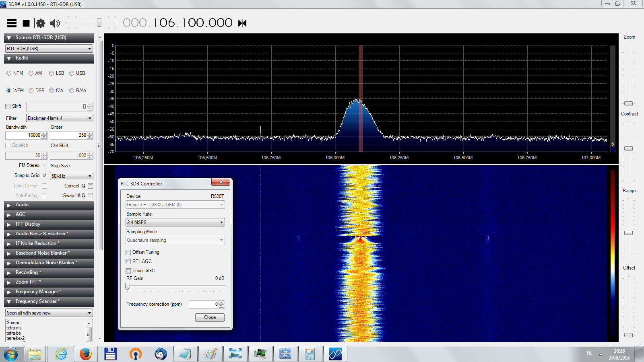Mute audio using the speaker icon
The height and width of the screenshot is (362, 644).
pyautogui.click(x=55, y=23)
